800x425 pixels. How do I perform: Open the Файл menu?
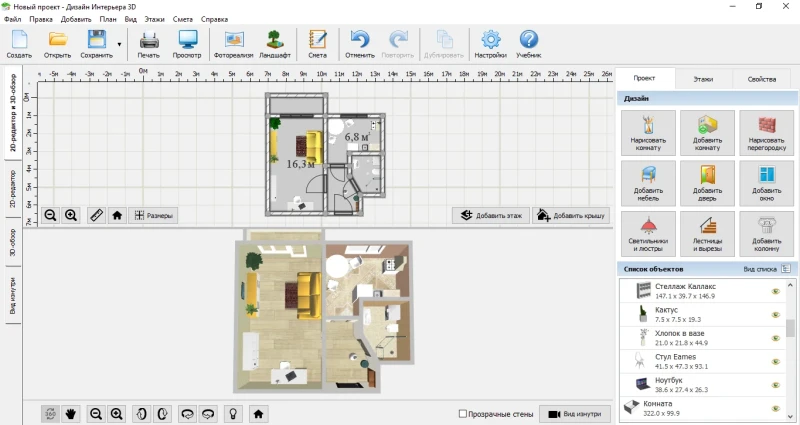(12, 19)
